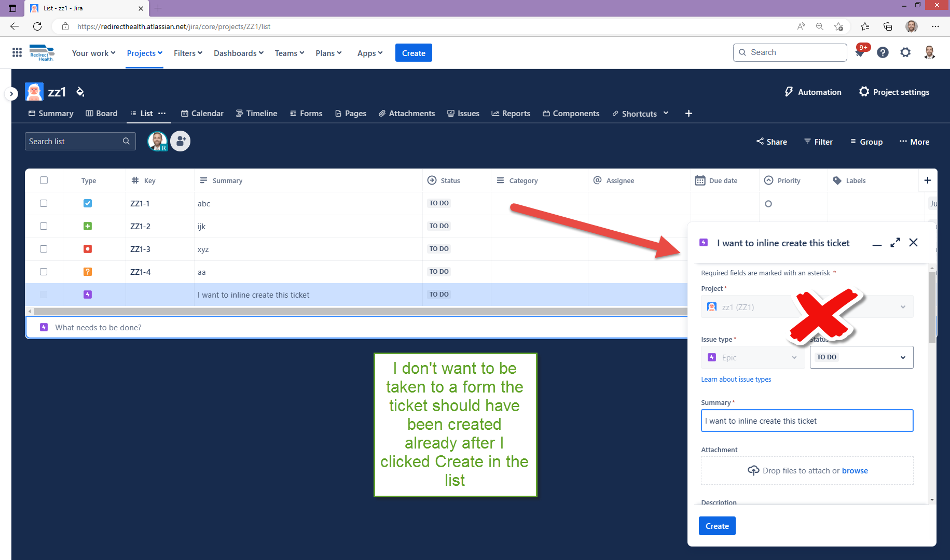
Task: Check the ZZ1-3 row checkbox
Action: [44, 249]
